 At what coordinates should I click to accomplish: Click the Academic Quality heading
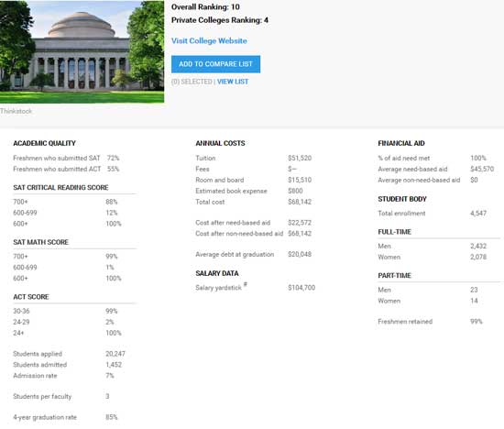(x=44, y=143)
